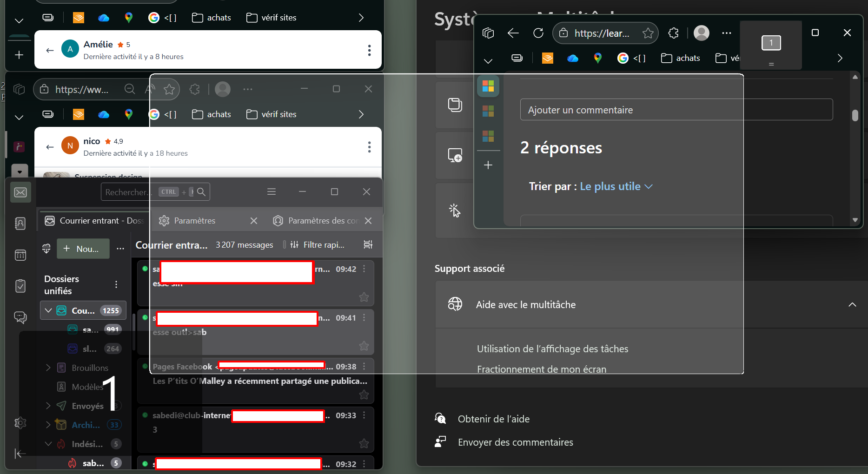Click the extensions puzzle icon in Edge
Screen dimensions: 868x474
coord(673,33)
